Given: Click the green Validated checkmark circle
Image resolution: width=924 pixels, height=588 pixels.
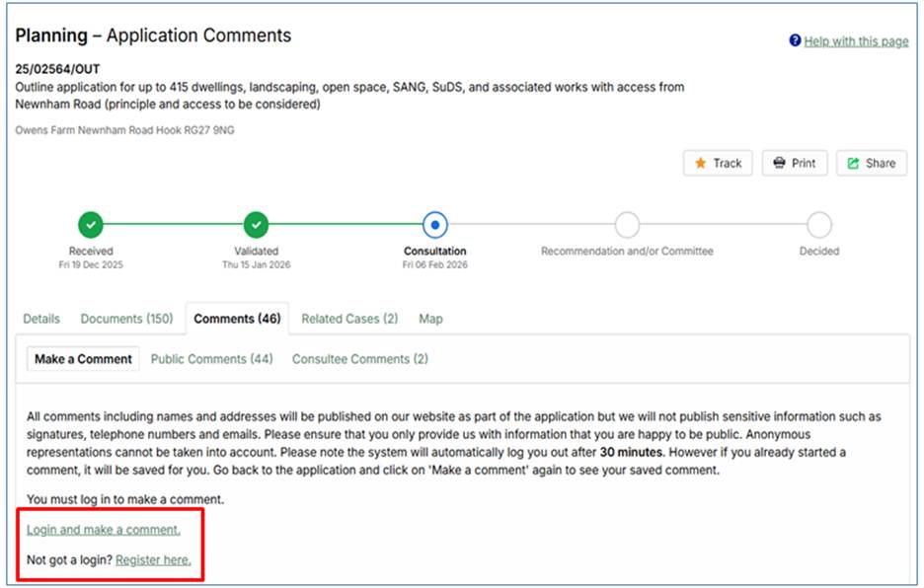Looking at the screenshot, I should 257,225.
